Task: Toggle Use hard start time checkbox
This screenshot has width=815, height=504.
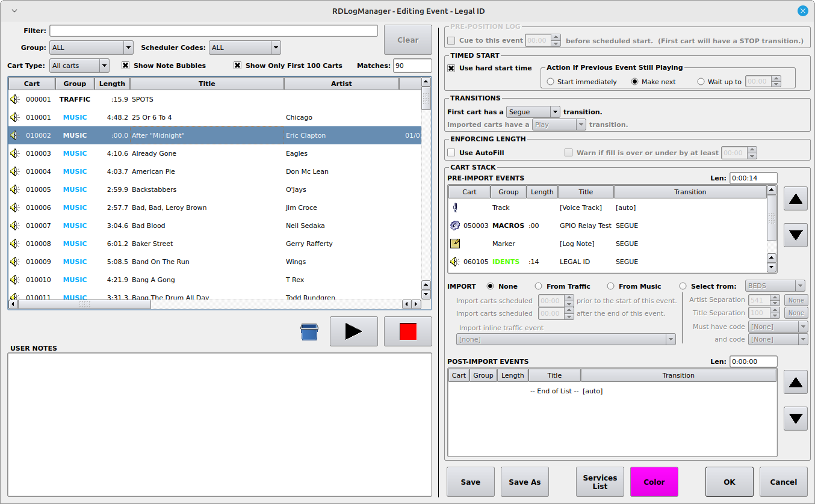Action: [x=451, y=68]
